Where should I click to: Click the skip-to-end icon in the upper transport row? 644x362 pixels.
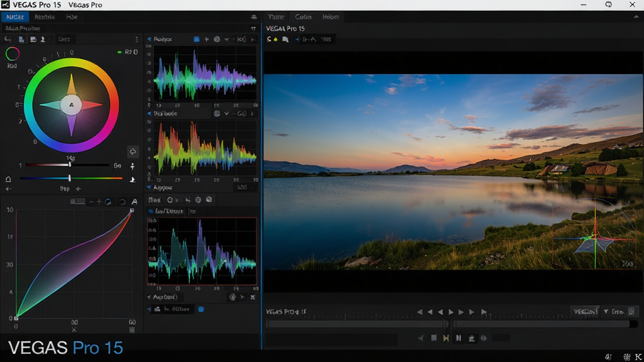pyautogui.click(x=484, y=312)
